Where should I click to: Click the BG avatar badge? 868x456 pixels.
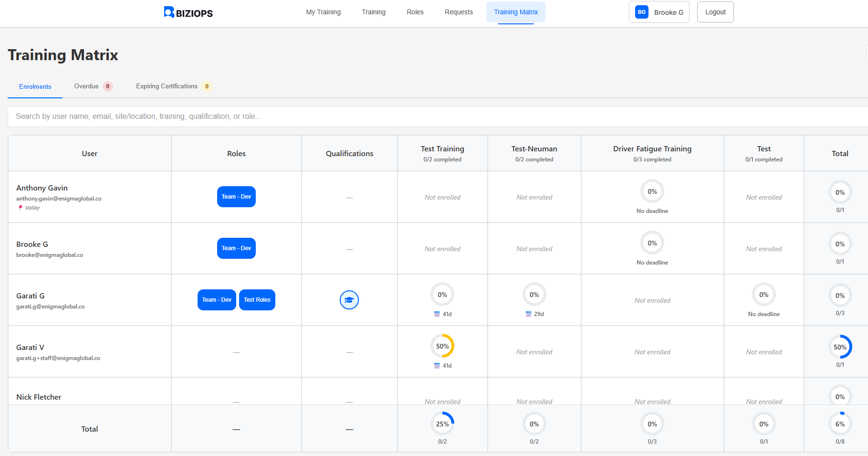coord(641,12)
